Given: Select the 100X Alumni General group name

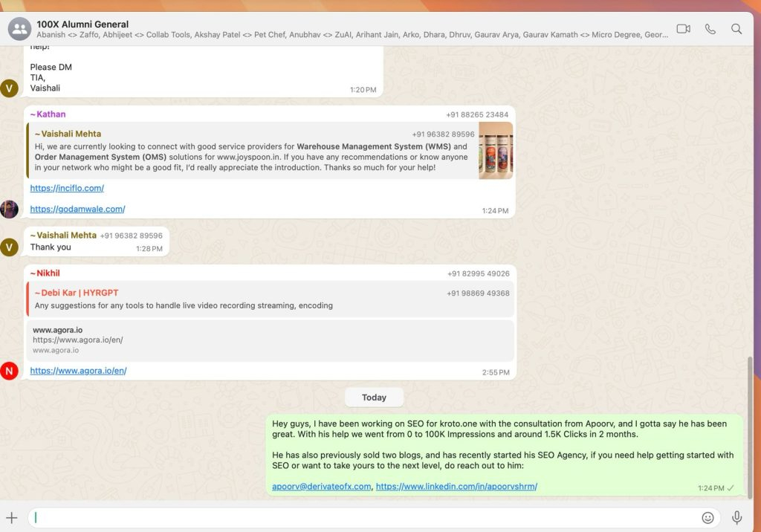Looking at the screenshot, I should [82, 23].
